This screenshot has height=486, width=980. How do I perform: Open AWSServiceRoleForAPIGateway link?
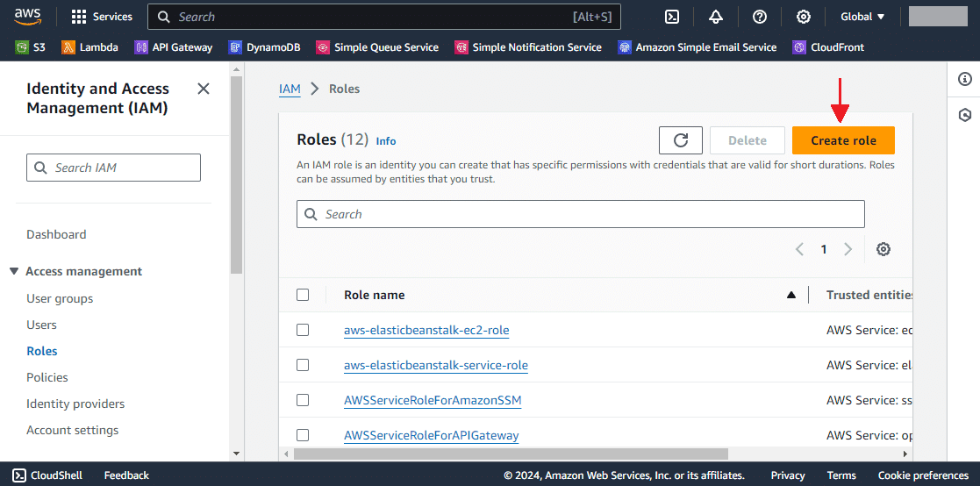[432, 435]
